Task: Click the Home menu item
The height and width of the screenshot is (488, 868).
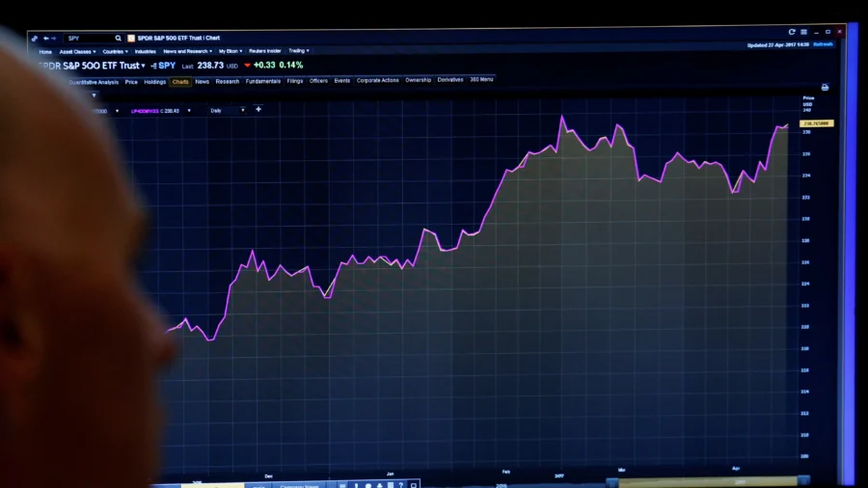Action: point(45,51)
